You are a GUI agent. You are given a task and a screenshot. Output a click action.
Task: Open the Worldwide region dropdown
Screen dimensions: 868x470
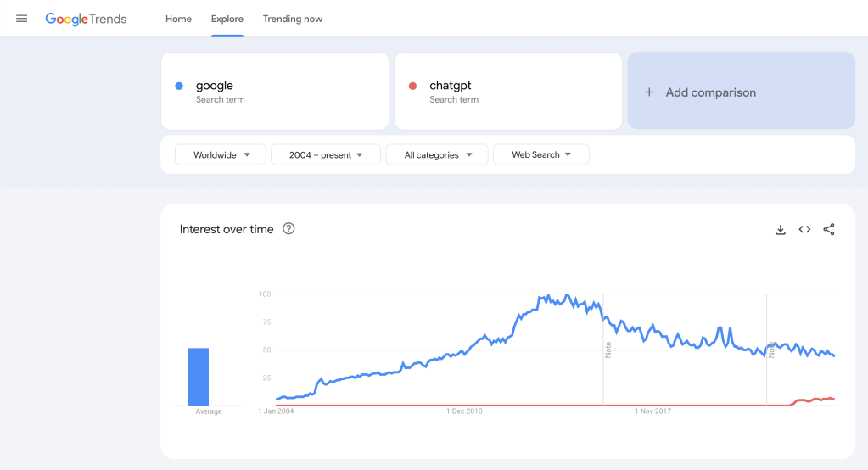click(221, 154)
